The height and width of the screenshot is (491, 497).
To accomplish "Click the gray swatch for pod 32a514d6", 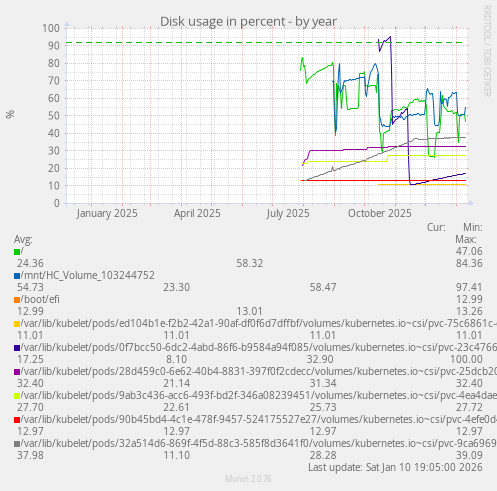I will (17, 444).
